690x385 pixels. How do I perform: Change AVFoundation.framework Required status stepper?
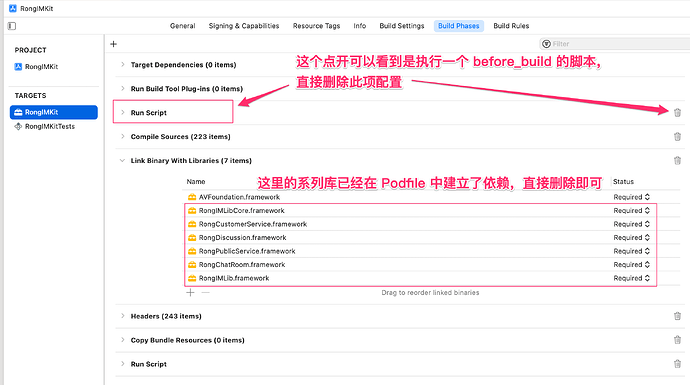[x=631, y=197]
